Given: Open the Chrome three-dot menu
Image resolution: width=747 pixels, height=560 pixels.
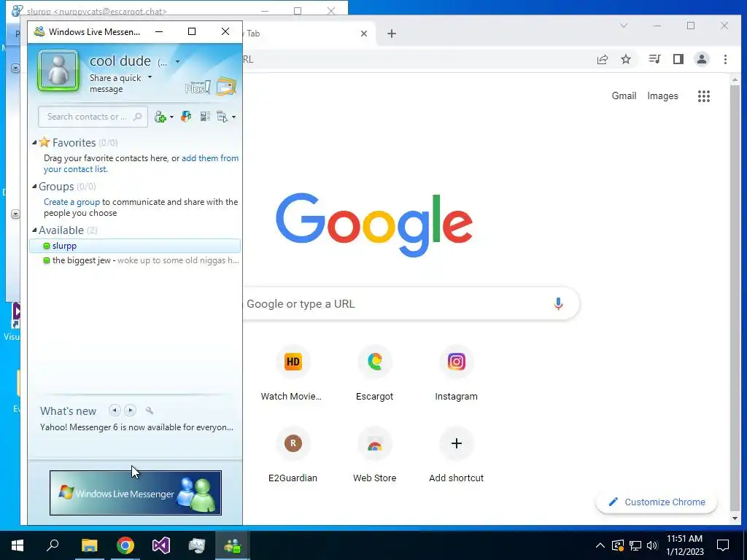Looking at the screenshot, I should click(725, 59).
